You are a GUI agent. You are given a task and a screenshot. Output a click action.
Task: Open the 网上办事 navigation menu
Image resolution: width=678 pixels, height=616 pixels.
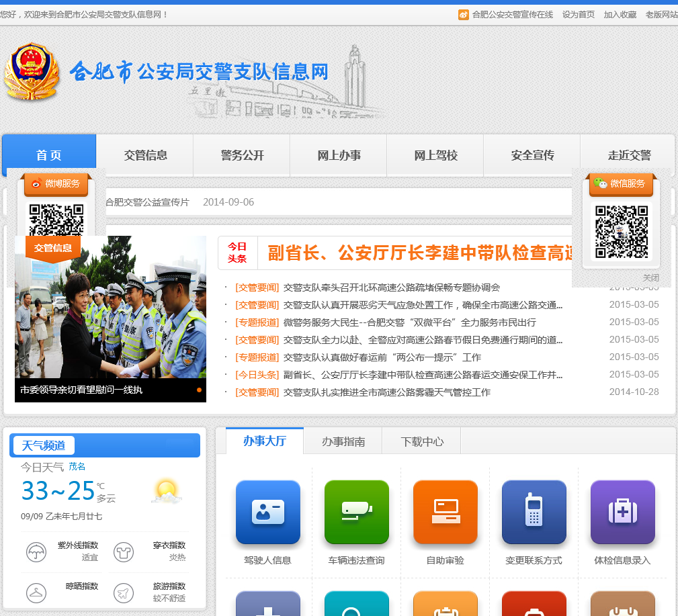coord(339,155)
